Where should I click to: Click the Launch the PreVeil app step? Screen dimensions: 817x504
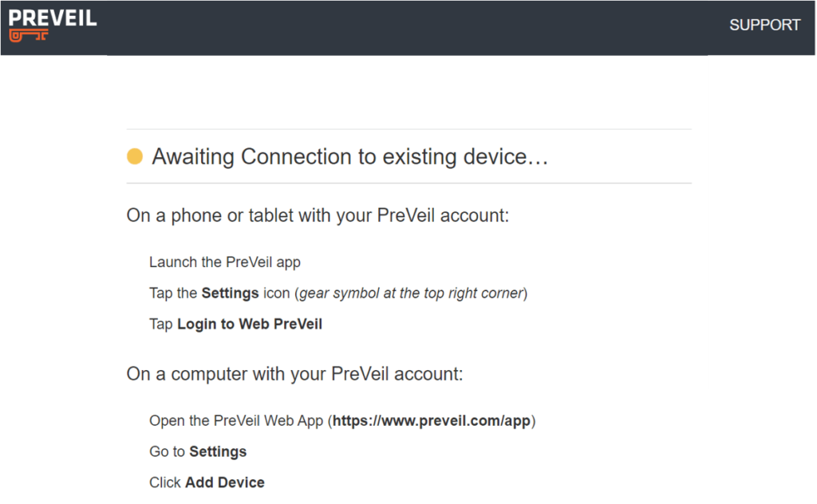tap(224, 262)
